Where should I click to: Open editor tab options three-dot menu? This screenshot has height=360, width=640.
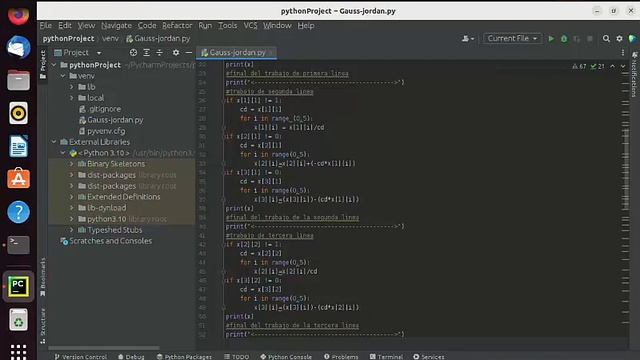[622, 53]
